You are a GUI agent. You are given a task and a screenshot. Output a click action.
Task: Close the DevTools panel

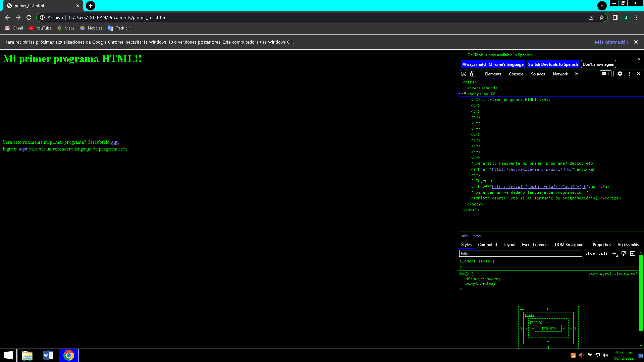coord(639,74)
